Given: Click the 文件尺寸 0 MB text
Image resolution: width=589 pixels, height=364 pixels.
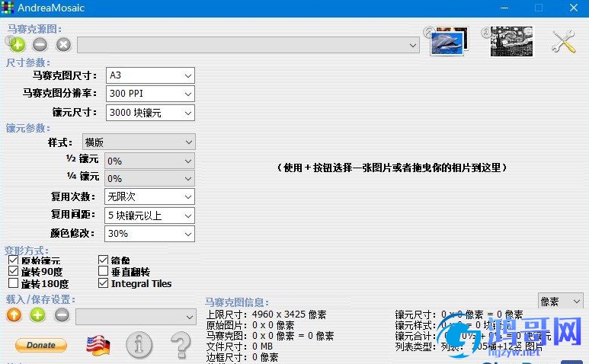Looking at the screenshot, I should (239, 346).
